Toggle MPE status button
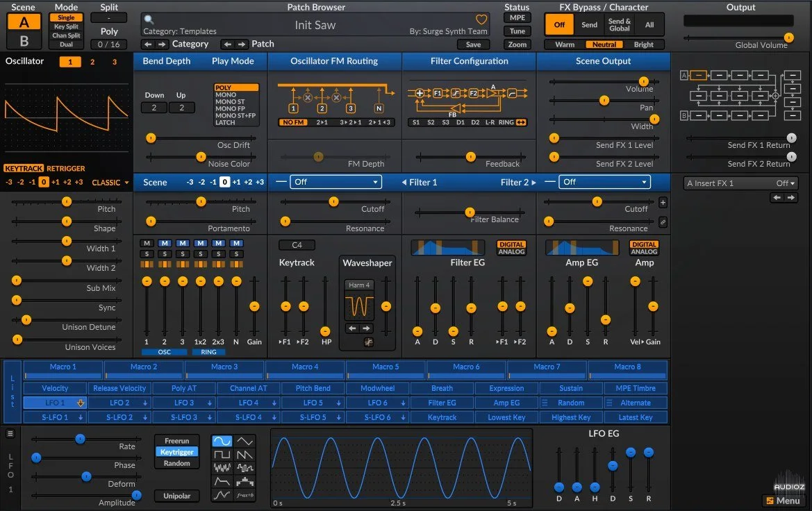The height and width of the screenshot is (511, 812). click(x=517, y=17)
